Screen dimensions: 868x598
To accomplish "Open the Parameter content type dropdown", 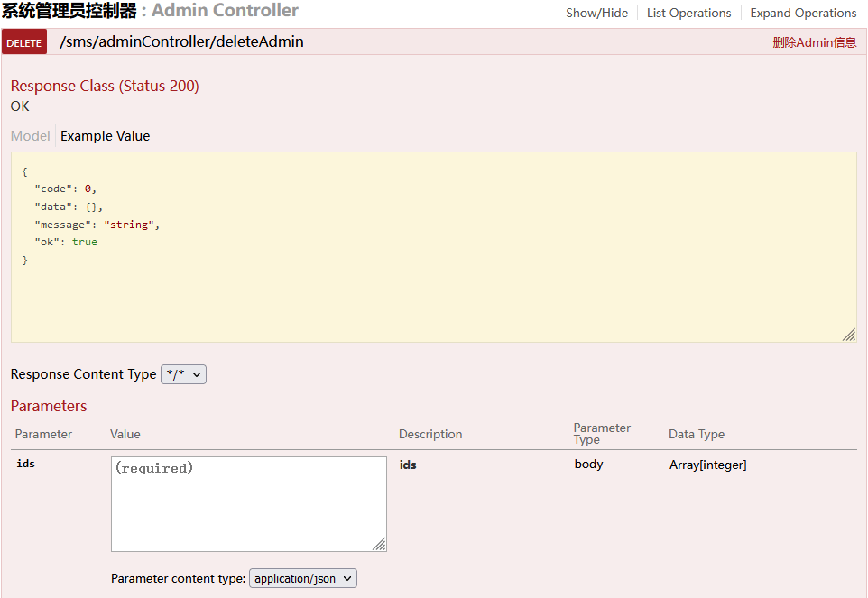I will (x=303, y=579).
